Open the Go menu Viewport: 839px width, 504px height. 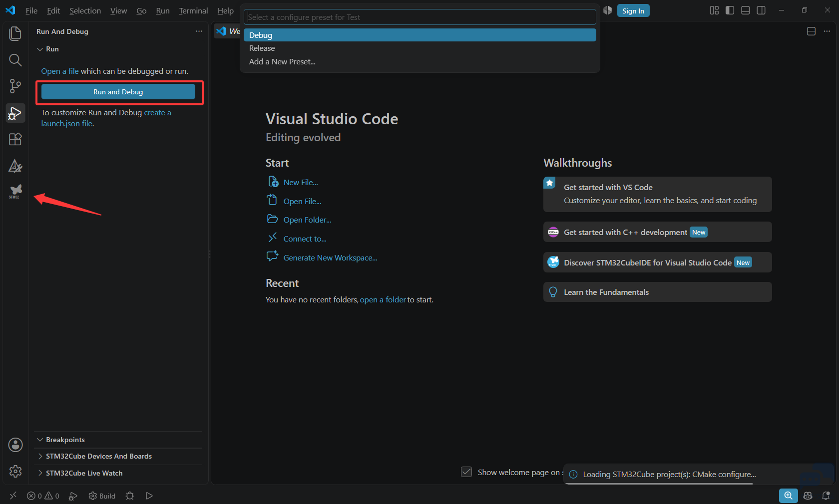(141, 10)
